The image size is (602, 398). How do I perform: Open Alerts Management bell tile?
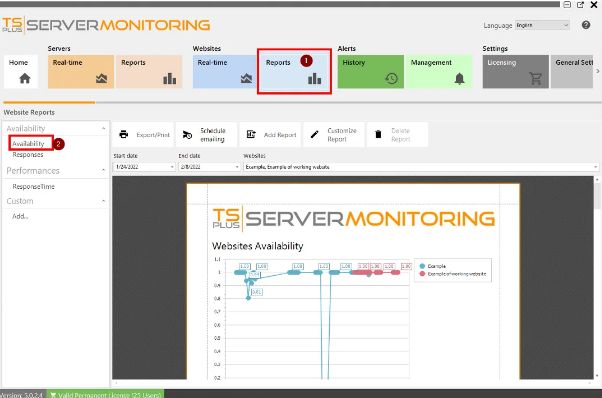click(439, 72)
